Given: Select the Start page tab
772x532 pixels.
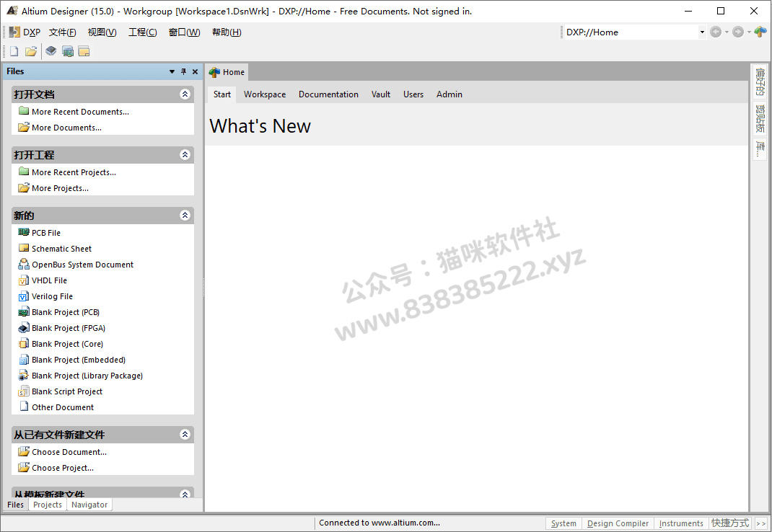Looking at the screenshot, I should point(221,94).
